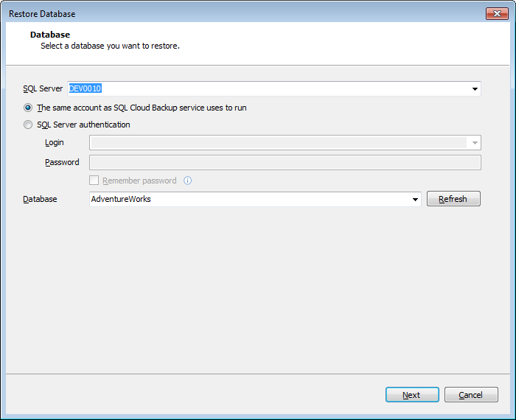Expand the SQL Server dropdown arrow
This screenshot has height=420, width=516.
click(475, 89)
